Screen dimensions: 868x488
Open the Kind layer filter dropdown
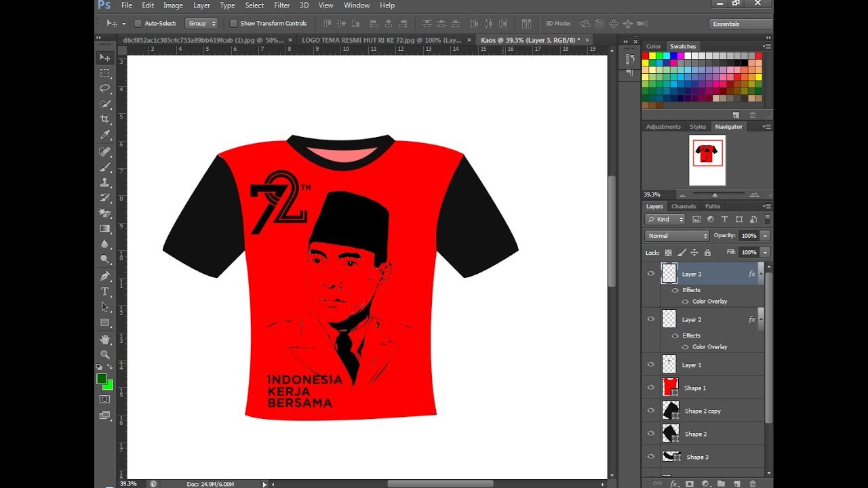click(x=664, y=220)
